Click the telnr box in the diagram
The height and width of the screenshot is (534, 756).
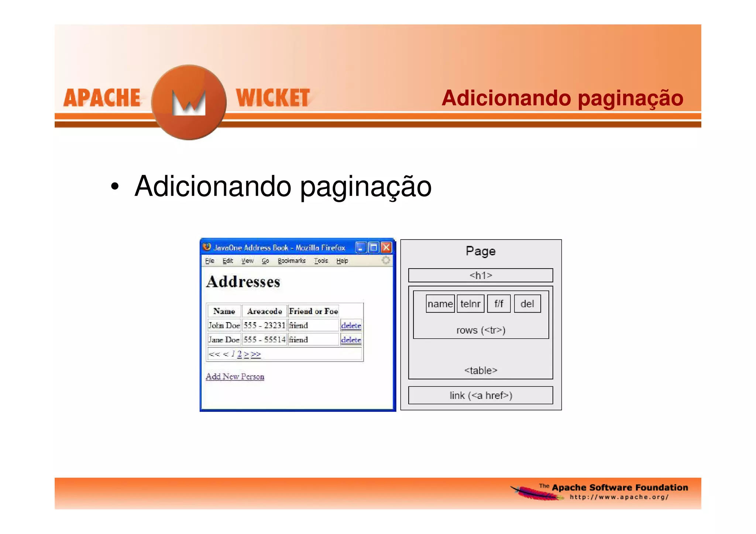(471, 304)
